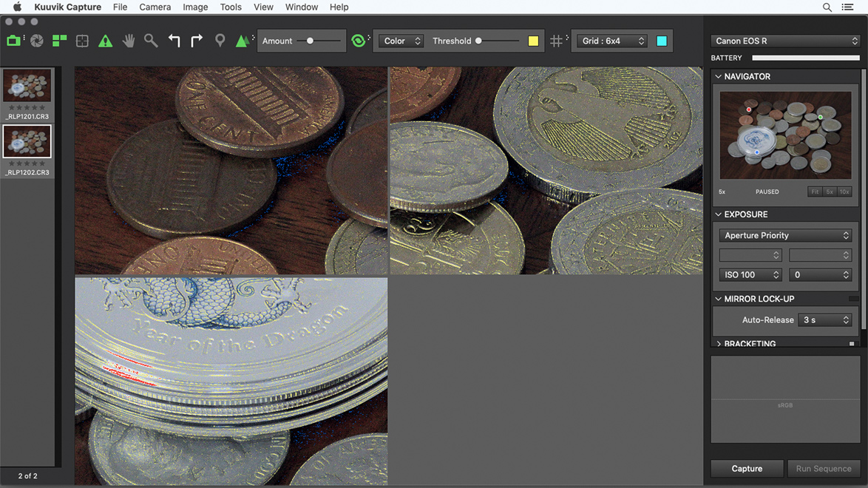Click the green point in Navigator preview
This screenshot has height=488, width=868.
click(x=821, y=118)
